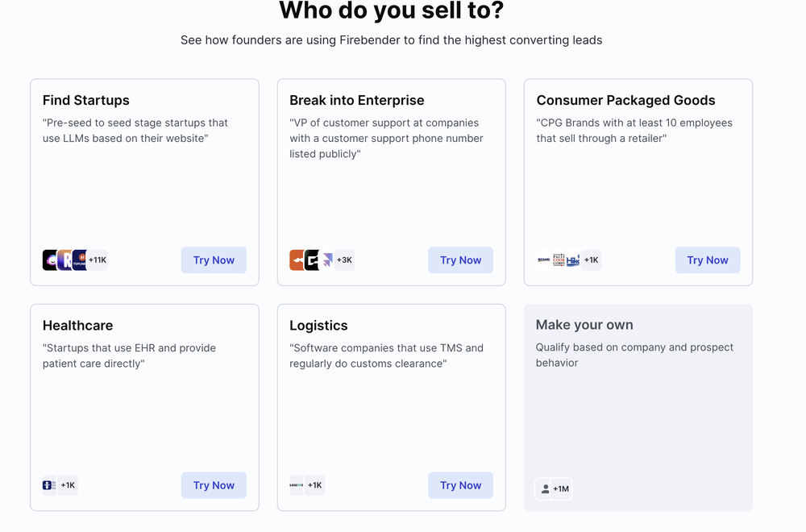Screen dimensions: 806x532
Task: Click the +1M badge in Make your own
Action: pyautogui.click(x=561, y=489)
